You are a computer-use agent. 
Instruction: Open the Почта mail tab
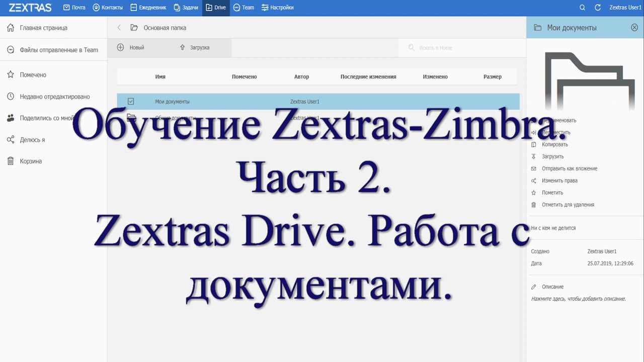click(x=74, y=8)
